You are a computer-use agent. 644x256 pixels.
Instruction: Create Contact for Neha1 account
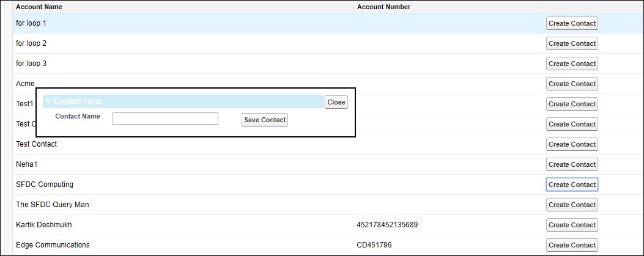(x=572, y=164)
